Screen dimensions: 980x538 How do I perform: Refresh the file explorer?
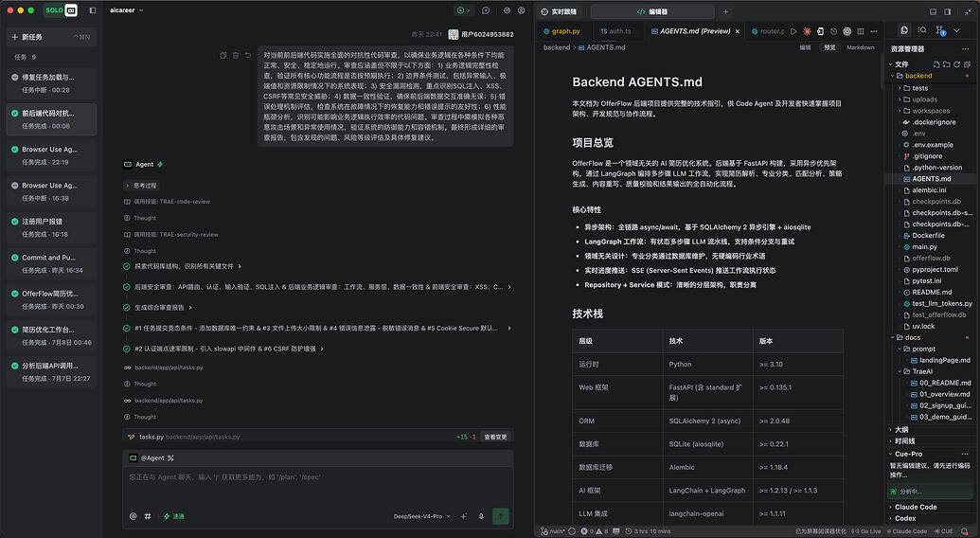pyautogui.click(x=956, y=64)
